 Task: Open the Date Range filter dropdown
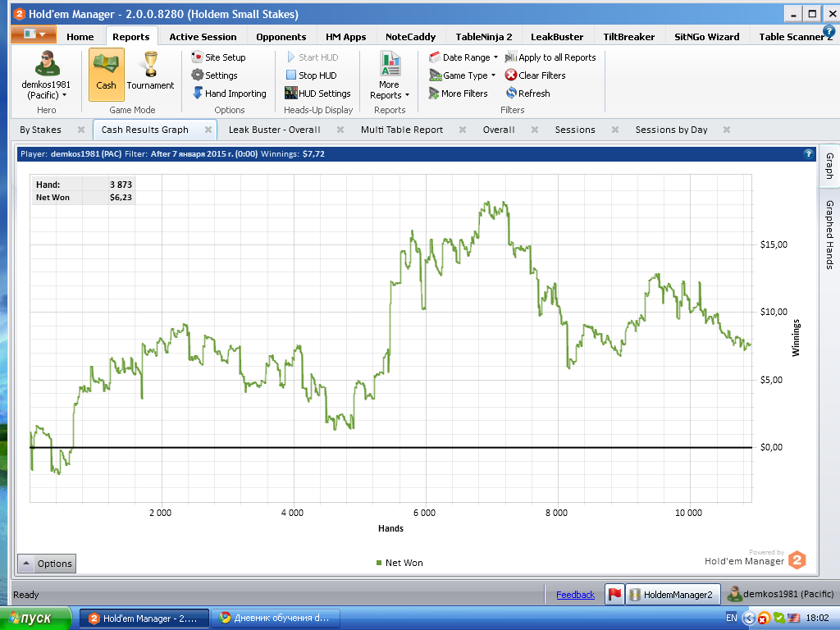463,57
